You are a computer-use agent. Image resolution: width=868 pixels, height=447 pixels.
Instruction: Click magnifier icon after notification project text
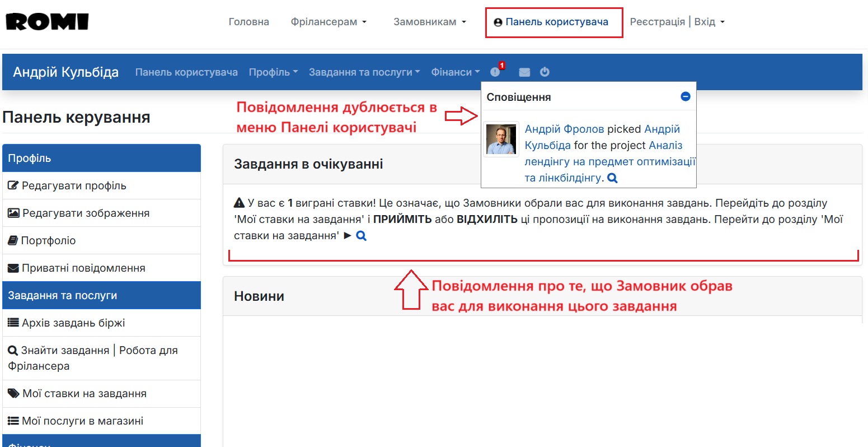point(612,178)
